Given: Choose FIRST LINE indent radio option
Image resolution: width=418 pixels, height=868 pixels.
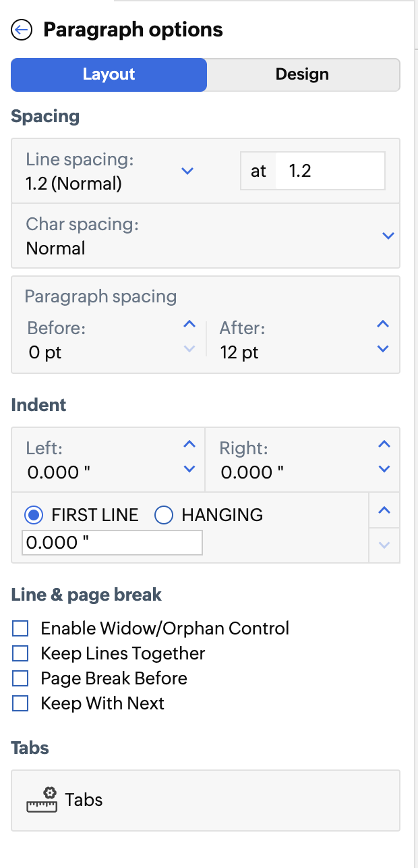Looking at the screenshot, I should tap(34, 516).
